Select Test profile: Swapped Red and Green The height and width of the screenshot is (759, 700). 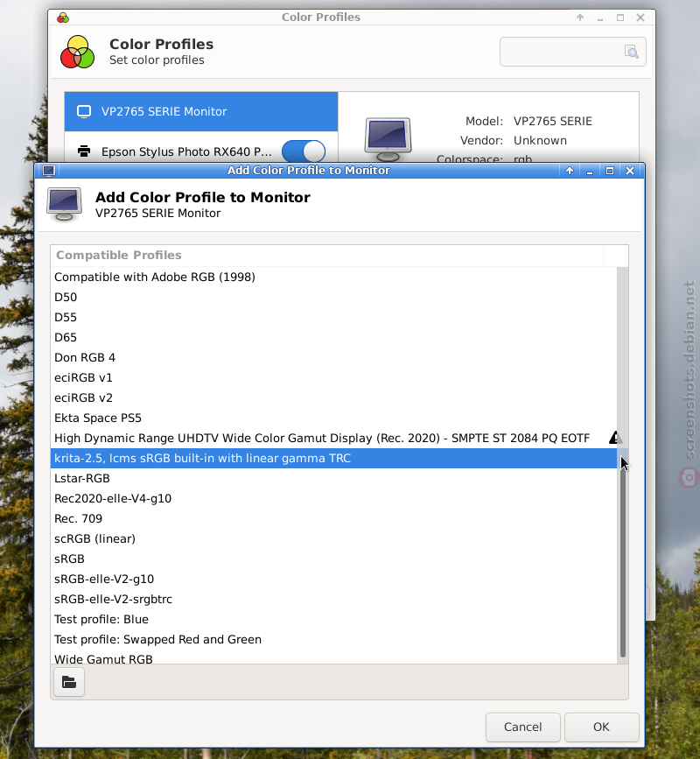[x=333, y=640]
